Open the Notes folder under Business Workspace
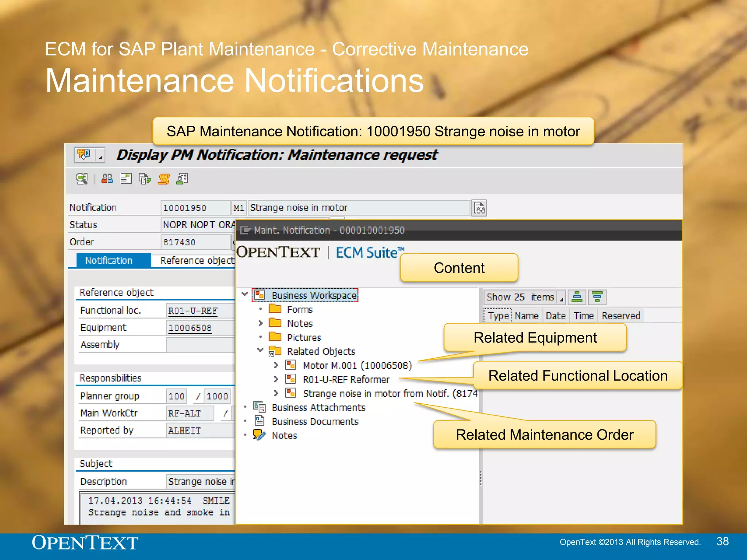This screenshot has height=560, width=747. (300, 323)
